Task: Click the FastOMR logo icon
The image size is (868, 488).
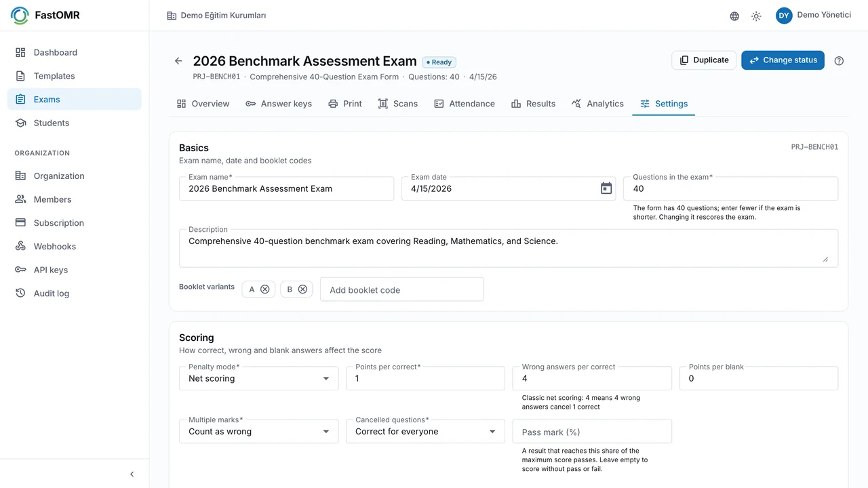Action: [20, 16]
